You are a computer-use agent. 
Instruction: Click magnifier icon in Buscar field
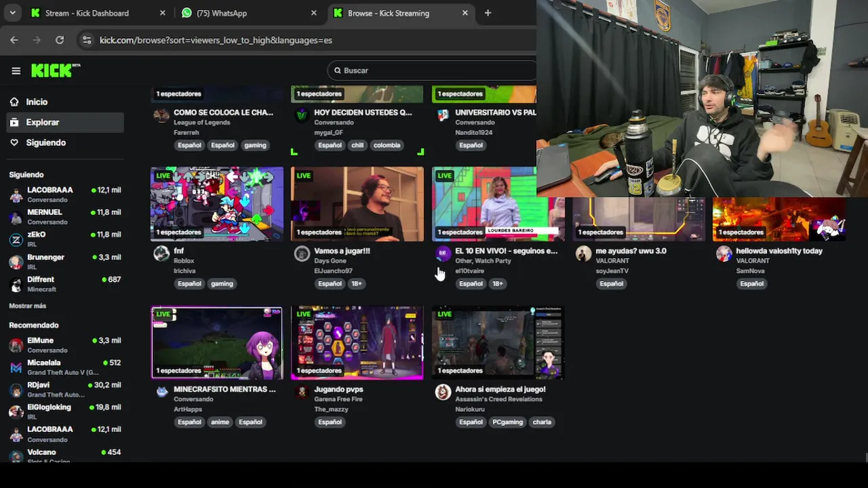(338, 70)
